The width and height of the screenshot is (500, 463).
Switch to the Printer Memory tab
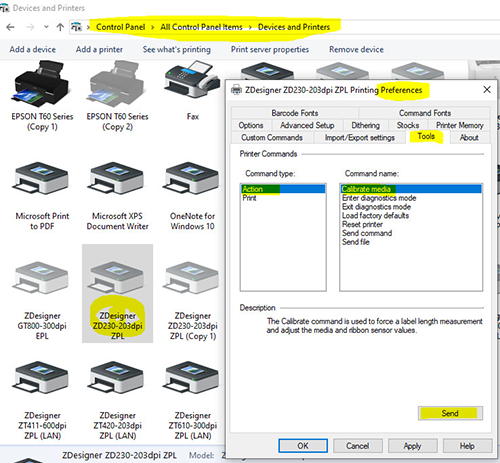pyautogui.click(x=459, y=125)
